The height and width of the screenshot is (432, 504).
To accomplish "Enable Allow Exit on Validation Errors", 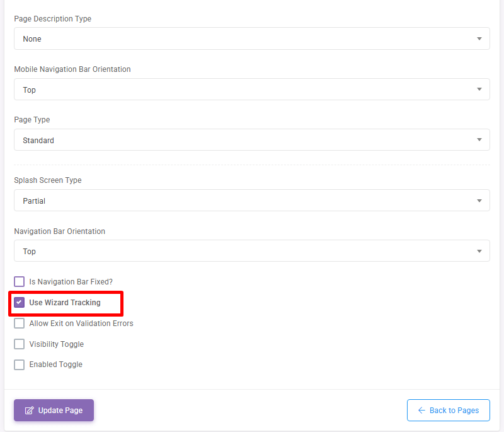I will [x=20, y=324].
